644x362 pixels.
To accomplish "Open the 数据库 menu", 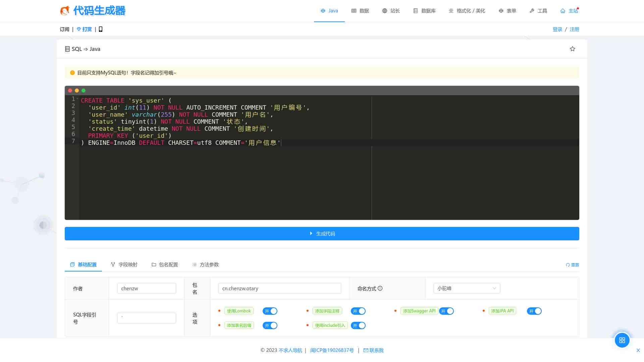I will [424, 11].
